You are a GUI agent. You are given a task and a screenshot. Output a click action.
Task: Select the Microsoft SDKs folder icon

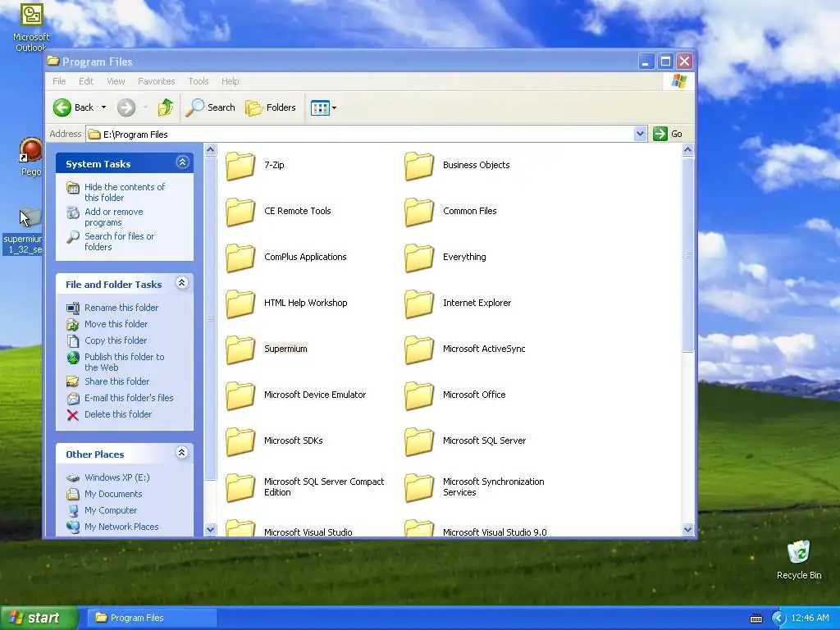pos(240,442)
